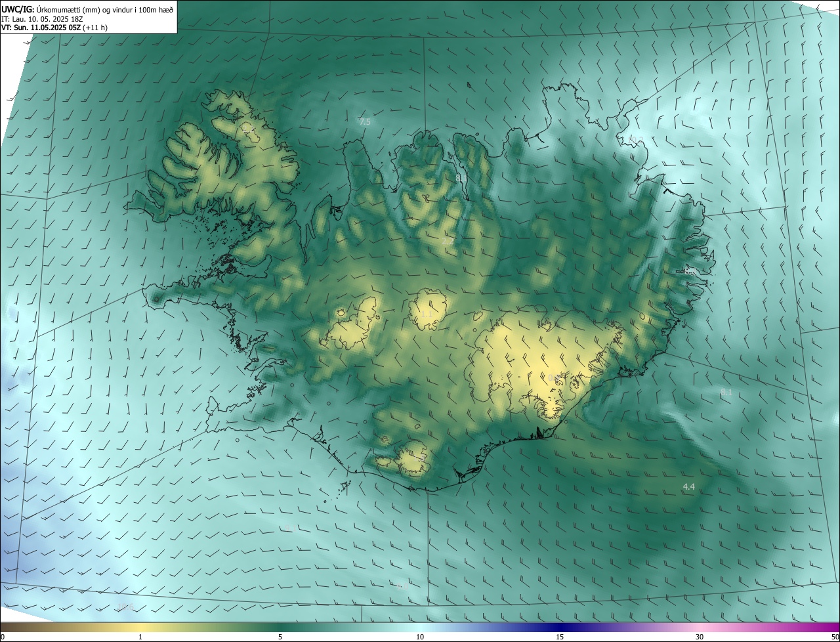Click the initial time line "IT: Lau. 10. 05. 2025 18Z"
This screenshot has width=840, height=642.
[x=43, y=18]
